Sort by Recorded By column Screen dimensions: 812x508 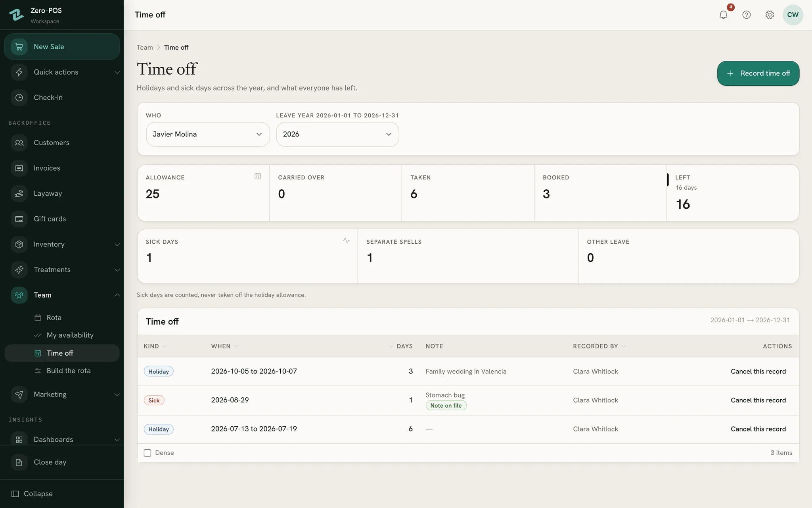point(599,346)
